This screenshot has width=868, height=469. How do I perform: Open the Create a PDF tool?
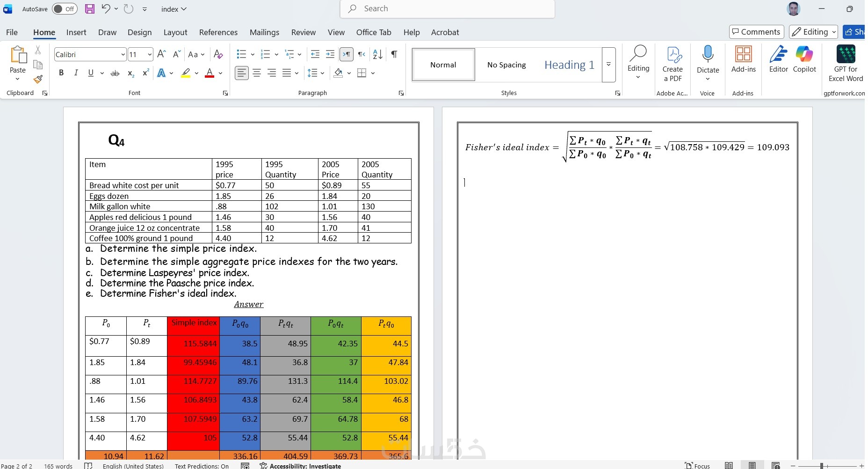(673, 64)
